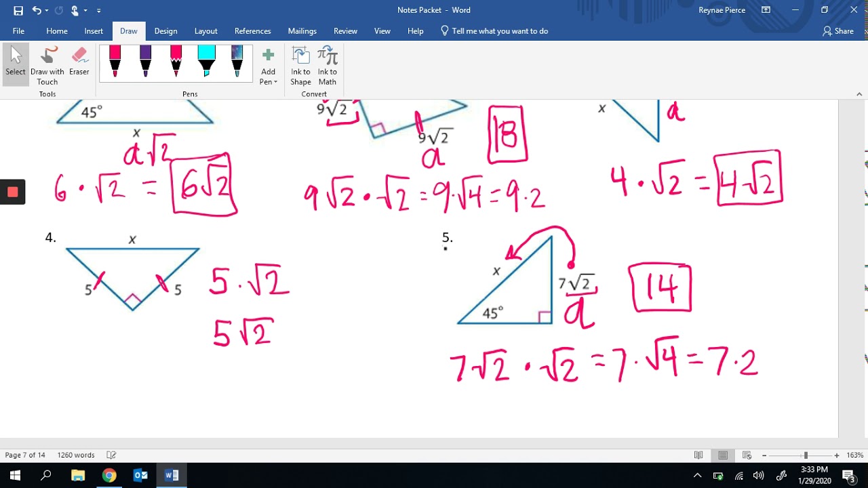Open the Add Pen dropdown
This screenshot has width=868, height=488.
point(269,66)
